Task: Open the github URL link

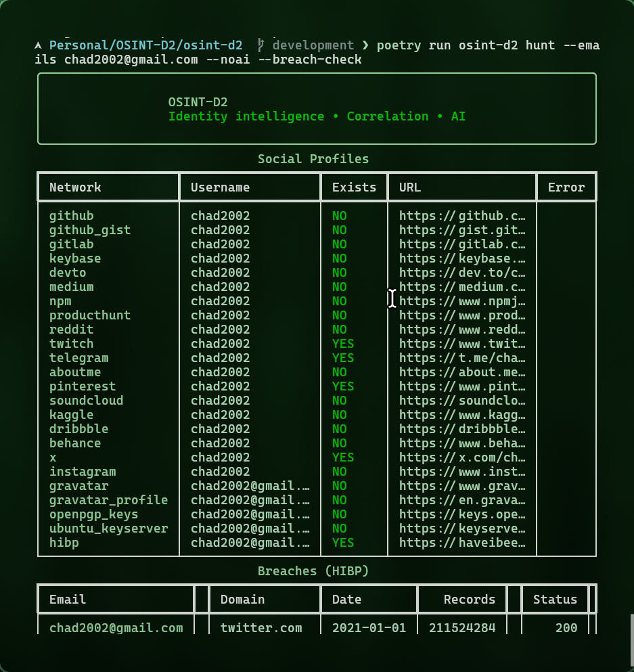Action: (462, 216)
